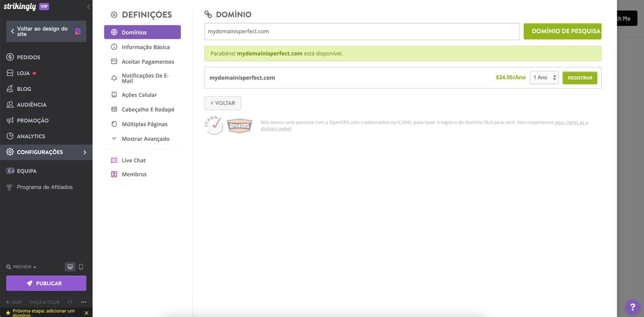644x317 pixels.
Task: Switch to mobile preview mode
Action: point(81,267)
